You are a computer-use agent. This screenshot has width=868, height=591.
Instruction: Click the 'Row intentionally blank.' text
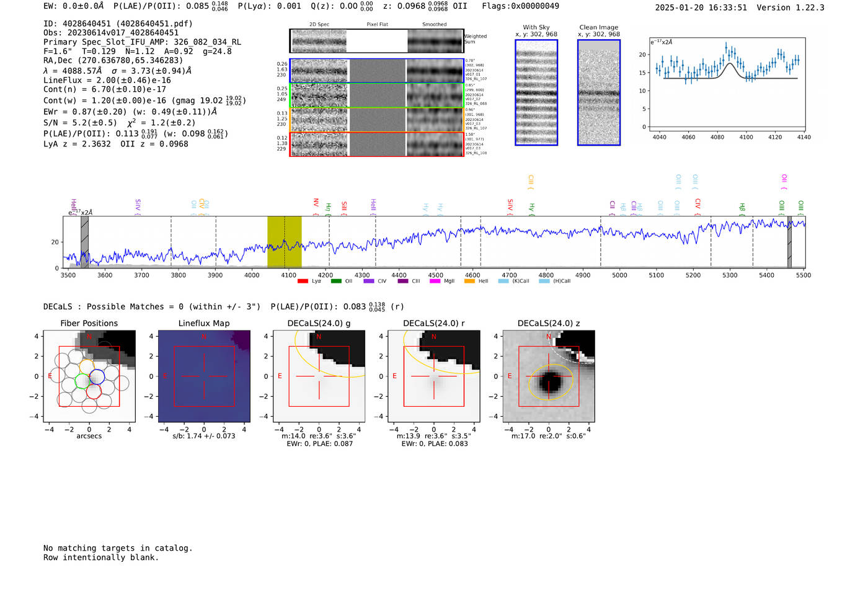tap(101, 558)
